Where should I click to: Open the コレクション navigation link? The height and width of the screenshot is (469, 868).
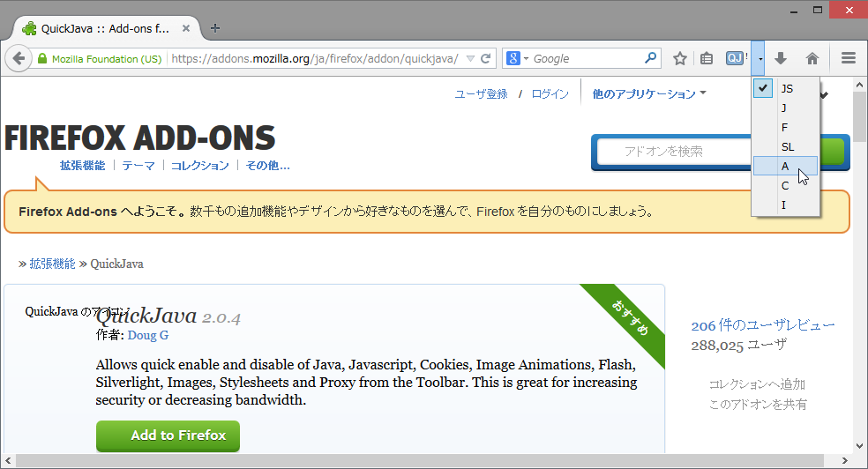coord(199,166)
